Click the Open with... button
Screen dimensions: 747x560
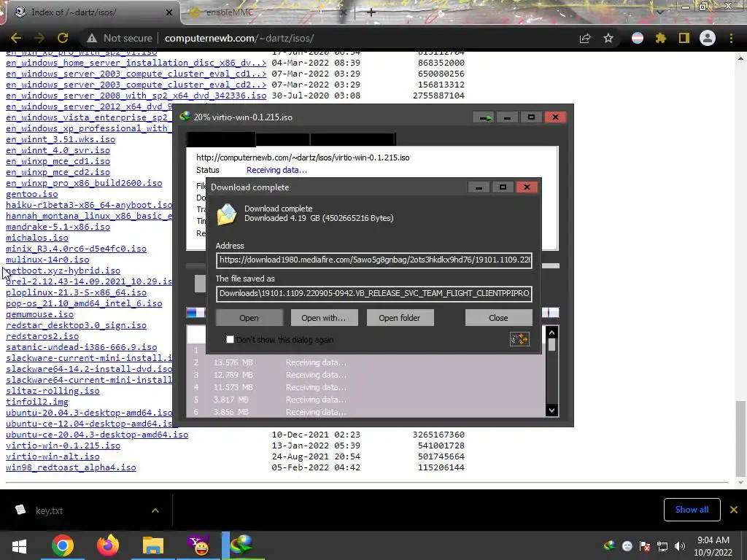[x=324, y=318]
